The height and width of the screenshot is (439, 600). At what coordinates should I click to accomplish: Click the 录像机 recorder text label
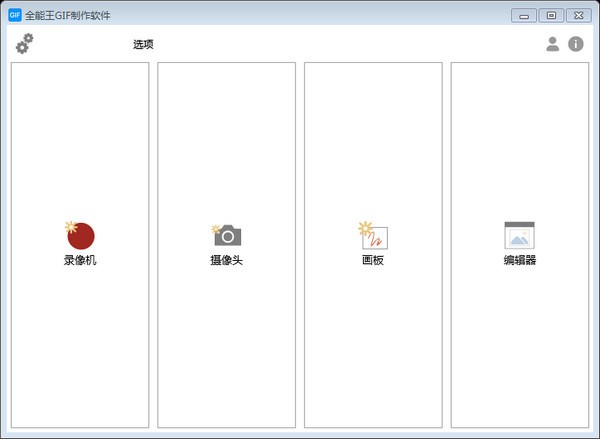[80, 260]
